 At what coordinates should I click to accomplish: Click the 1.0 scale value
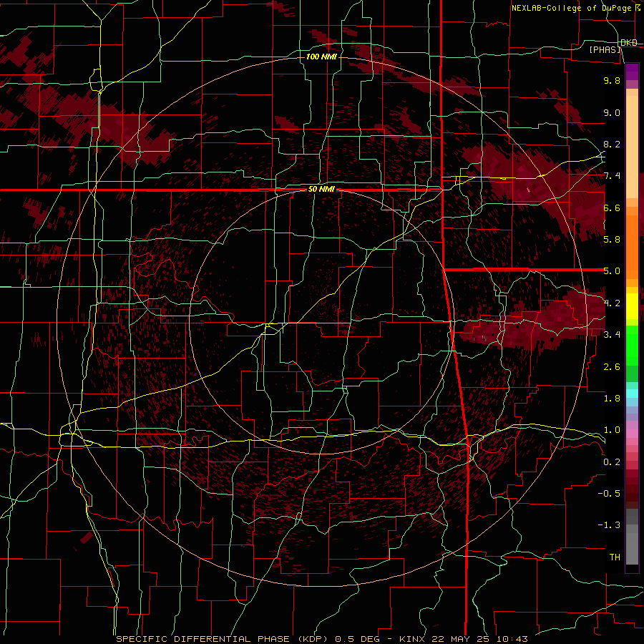click(x=612, y=430)
